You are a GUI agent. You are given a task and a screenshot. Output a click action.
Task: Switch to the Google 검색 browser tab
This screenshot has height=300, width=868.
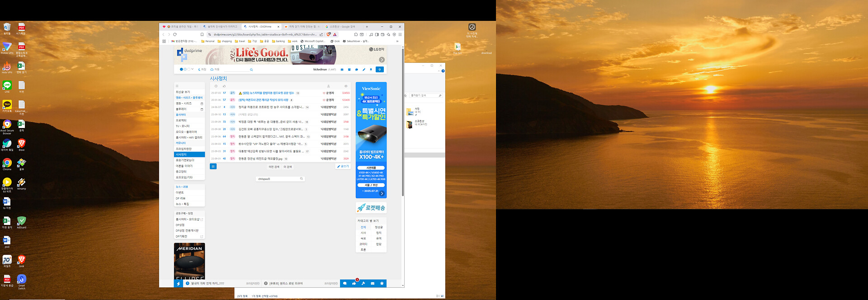pos(342,27)
